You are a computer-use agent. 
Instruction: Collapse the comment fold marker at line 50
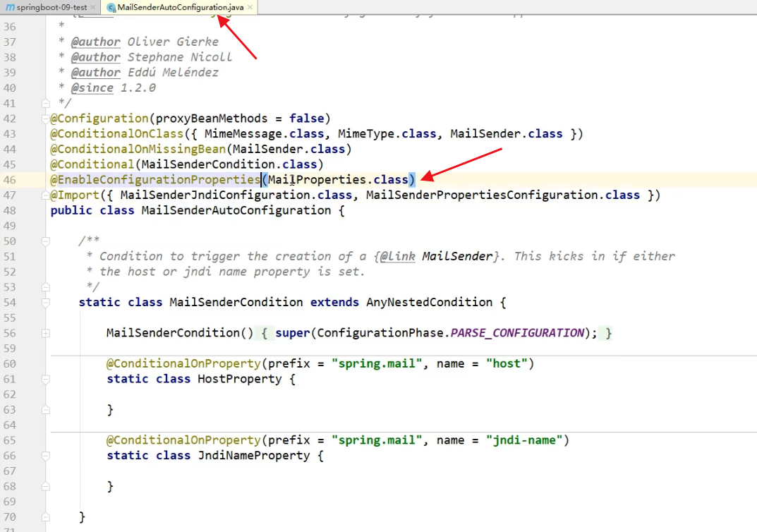[45, 241]
